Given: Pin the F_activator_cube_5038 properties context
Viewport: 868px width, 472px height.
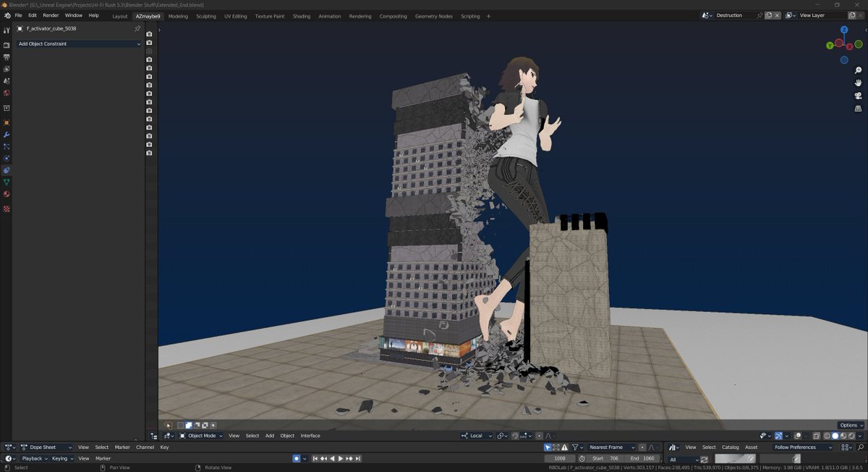Looking at the screenshot, I should click(137, 29).
